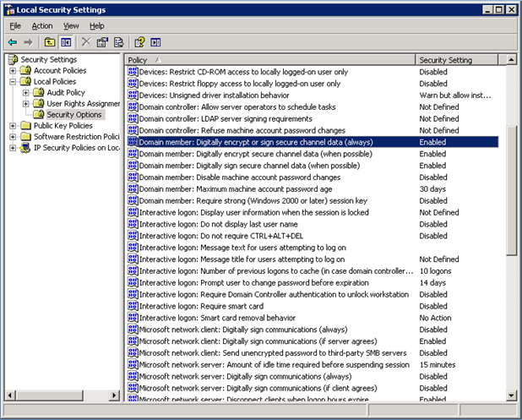Click the Forward arrow toolbar icon
The width and height of the screenshot is (522, 420).
pyautogui.click(x=29, y=42)
